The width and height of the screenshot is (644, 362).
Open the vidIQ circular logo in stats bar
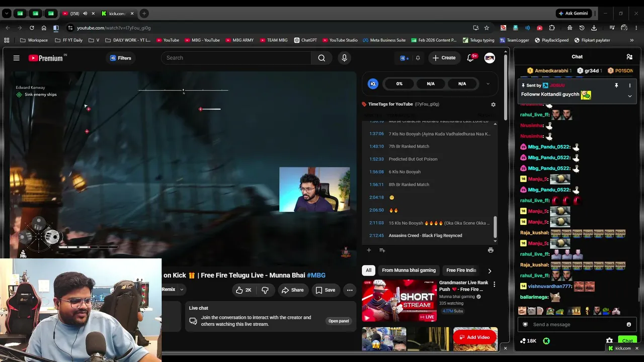(x=373, y=84)
